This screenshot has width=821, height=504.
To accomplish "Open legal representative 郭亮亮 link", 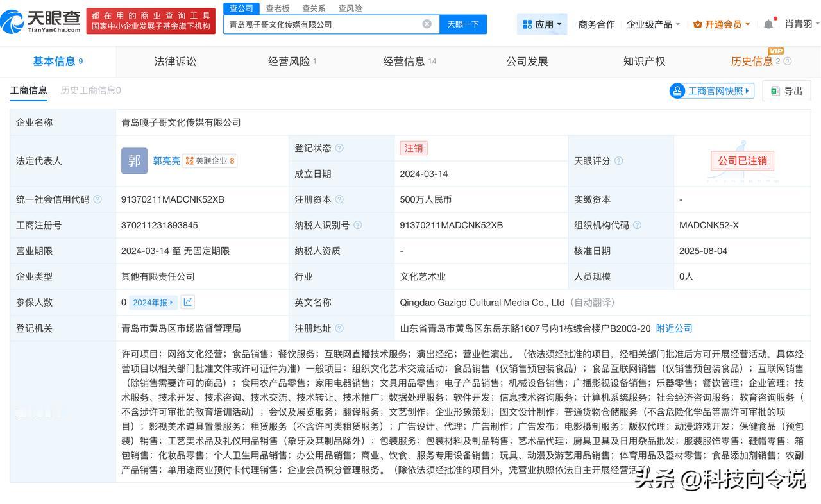I will click(x=166, y=161).
